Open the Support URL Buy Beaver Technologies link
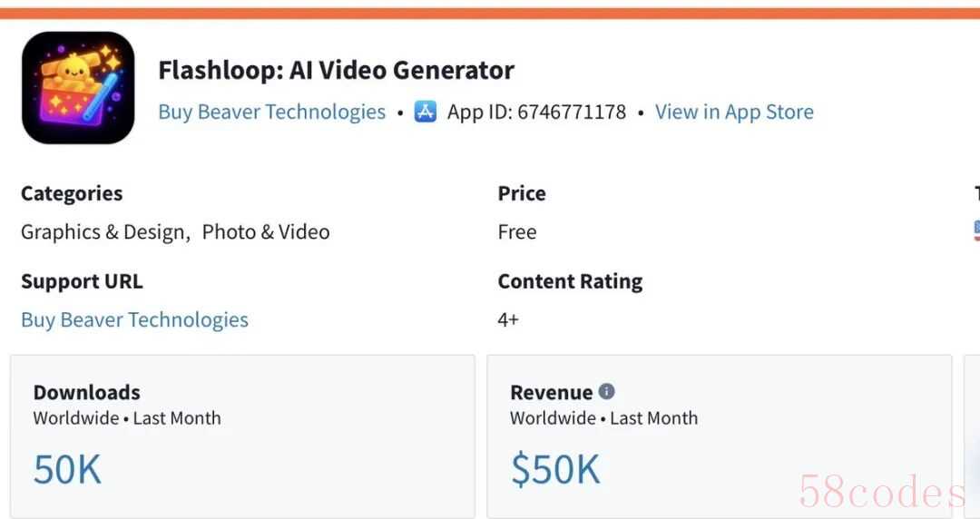This screenshot has width=980, height=519. 134,320
